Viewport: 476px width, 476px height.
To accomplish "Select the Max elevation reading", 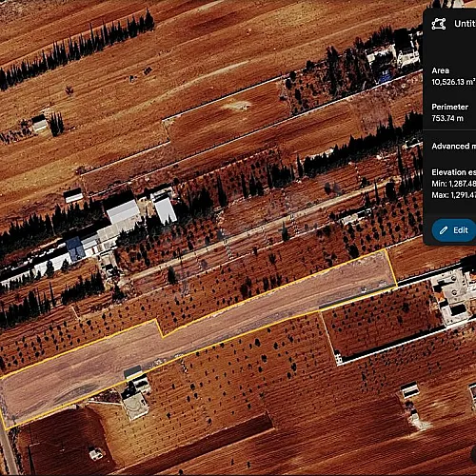I will pyautogui.click(x=454, y=195).
